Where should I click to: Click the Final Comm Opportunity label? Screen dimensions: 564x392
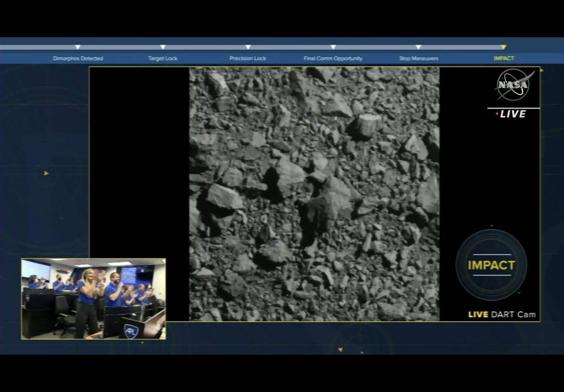333,58
